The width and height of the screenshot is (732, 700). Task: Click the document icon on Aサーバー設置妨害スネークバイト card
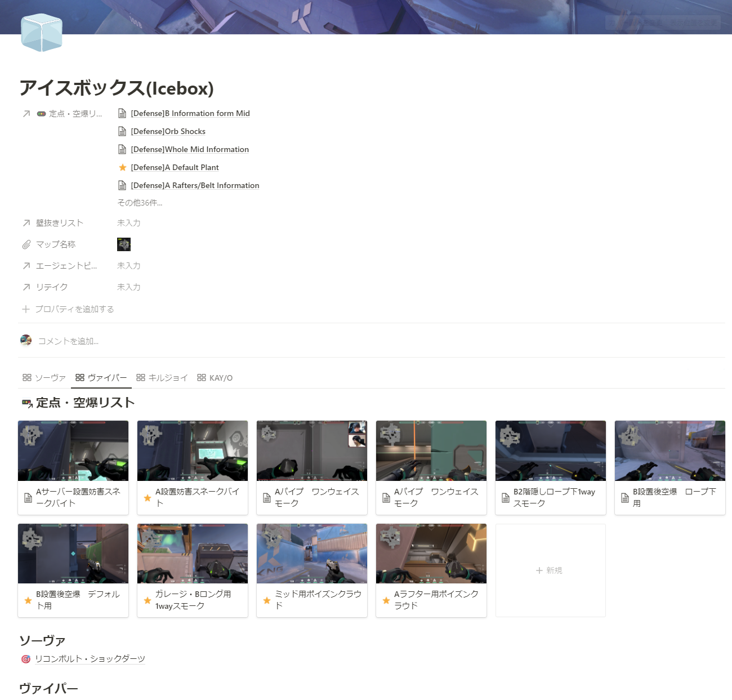point(28,497)
